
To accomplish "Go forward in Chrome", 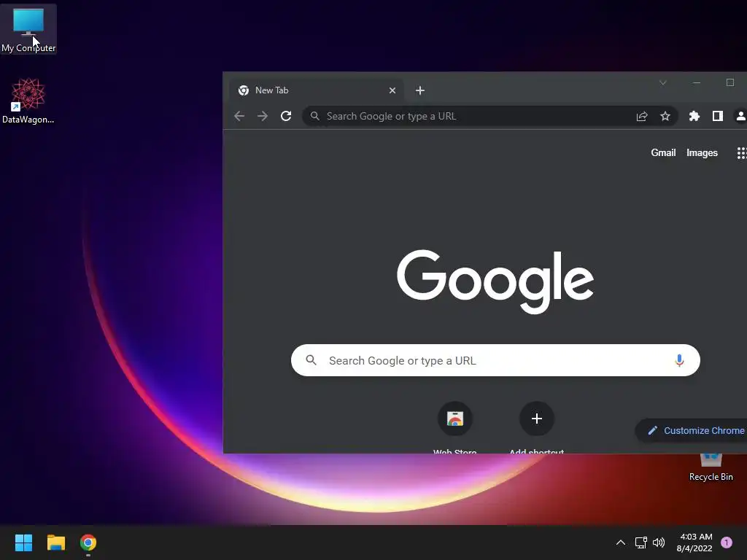I will click(x=263, y=116).
